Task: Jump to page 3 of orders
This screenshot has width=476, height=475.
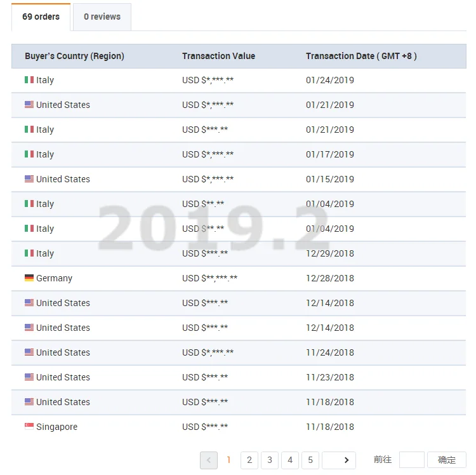Action: (270, 460)
